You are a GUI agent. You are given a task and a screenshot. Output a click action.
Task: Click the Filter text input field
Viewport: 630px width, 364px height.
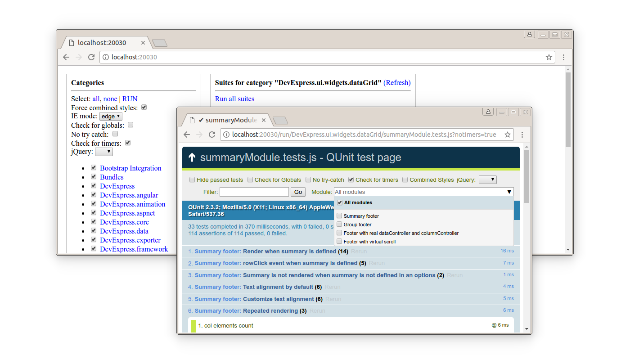coord(254,192)
